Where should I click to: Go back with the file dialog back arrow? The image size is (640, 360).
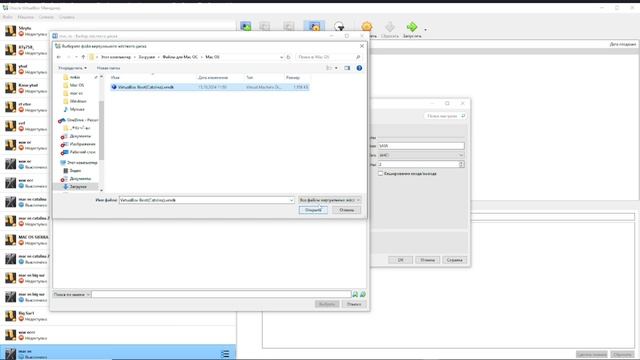tap(59, 57)
